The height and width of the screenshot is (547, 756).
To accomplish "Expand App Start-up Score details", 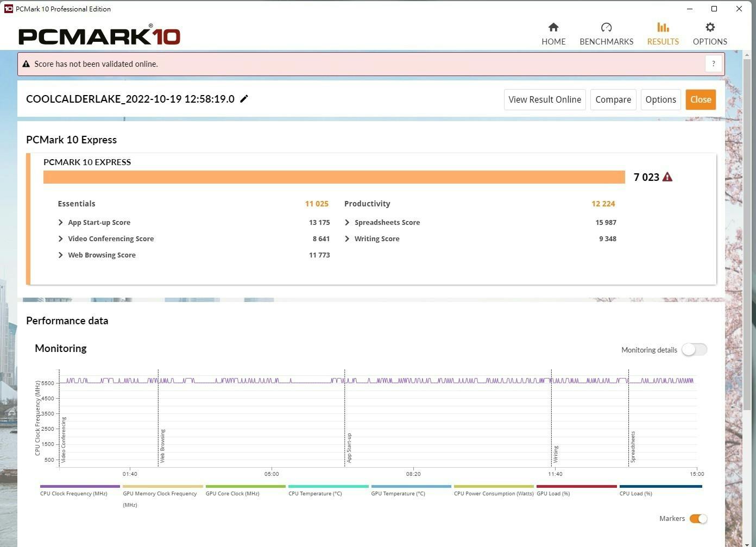I will [x=60, y=223].
